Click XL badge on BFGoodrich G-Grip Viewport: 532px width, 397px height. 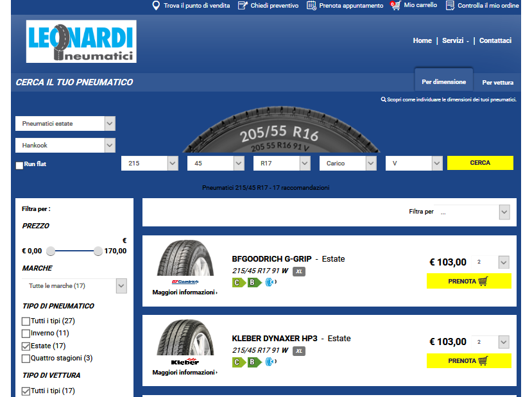299,271
